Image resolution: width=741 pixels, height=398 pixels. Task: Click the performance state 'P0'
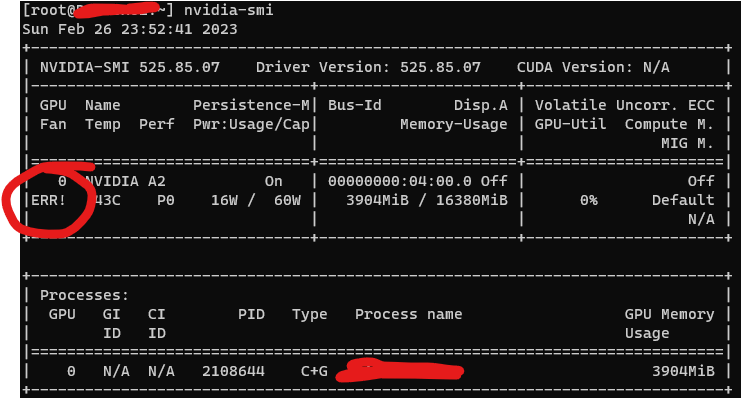(166, 200)
